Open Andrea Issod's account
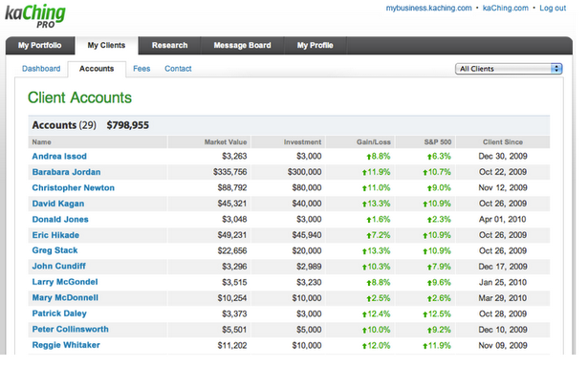 (x=59, y=157)
